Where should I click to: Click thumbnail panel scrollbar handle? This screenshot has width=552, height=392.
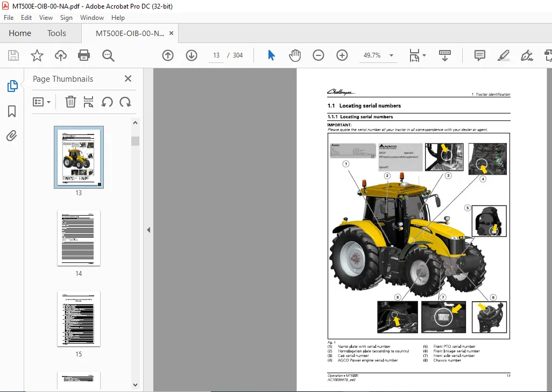pyautogui.click(x=135, y=141)
